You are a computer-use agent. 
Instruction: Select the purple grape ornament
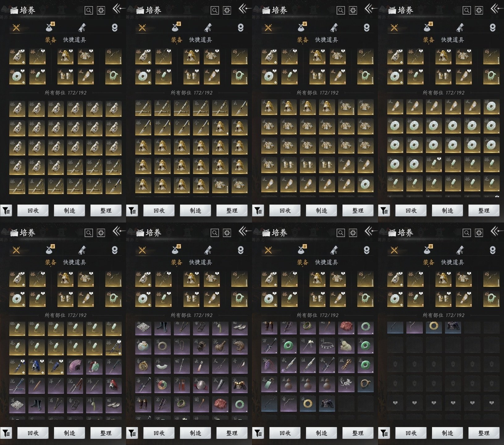269,365
